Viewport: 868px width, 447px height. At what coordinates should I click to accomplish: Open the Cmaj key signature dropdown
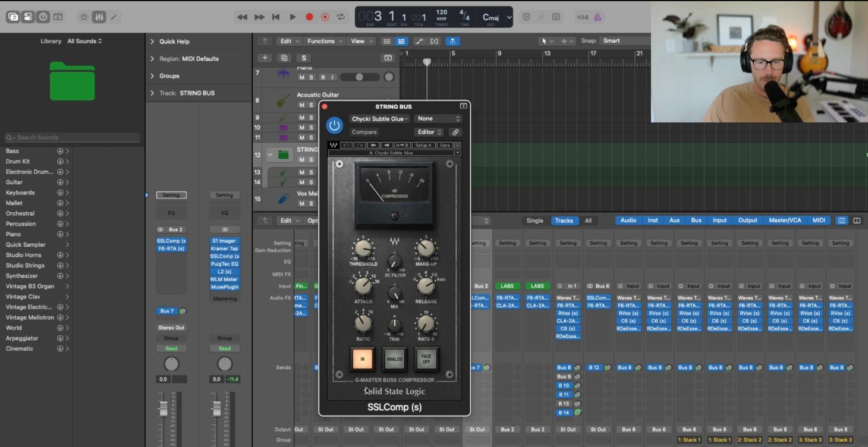pyautogui.click(x=496, y=17)
